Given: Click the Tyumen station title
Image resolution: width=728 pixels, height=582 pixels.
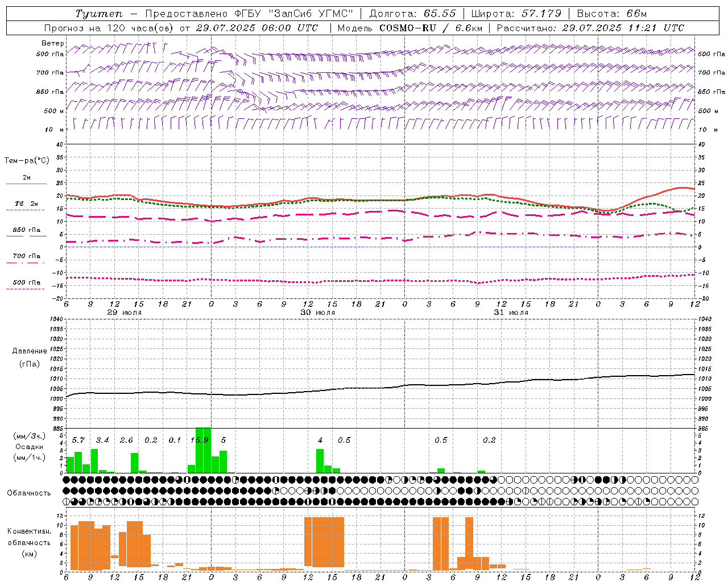Looking at the screenshot, I should click(x=99, y=14).
